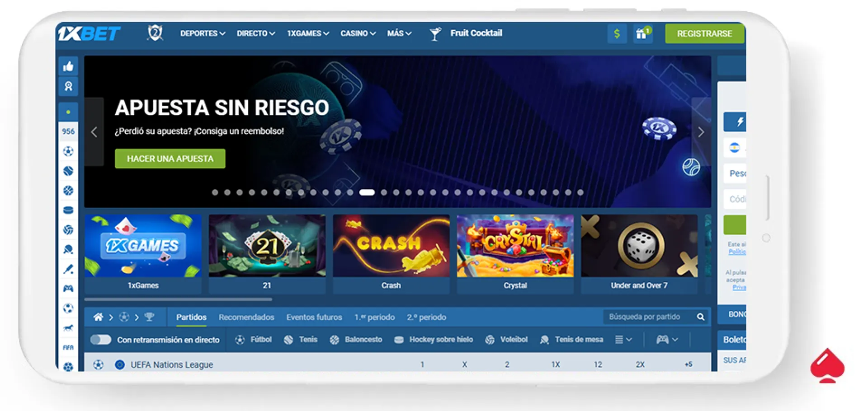Image resolution: width=868 pixels, height=411 pixels.
Task: Switch to the Partidos tab
Action: coord(191,317)
